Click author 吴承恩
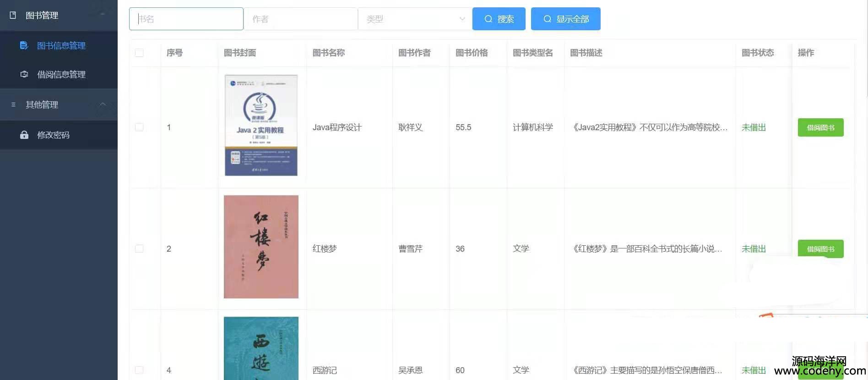Viewport: 868px width, 380px height. (410, 370)
